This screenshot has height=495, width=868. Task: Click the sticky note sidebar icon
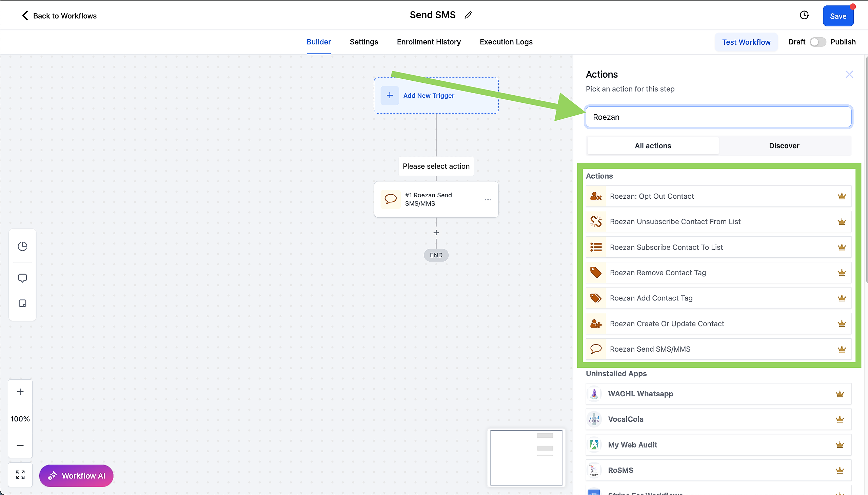[x=22, y=303]
